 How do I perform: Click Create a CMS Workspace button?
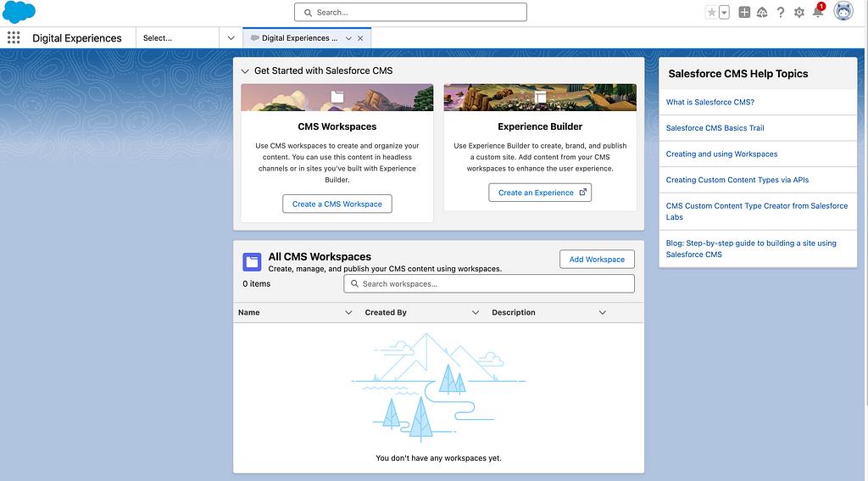point(337,204)
